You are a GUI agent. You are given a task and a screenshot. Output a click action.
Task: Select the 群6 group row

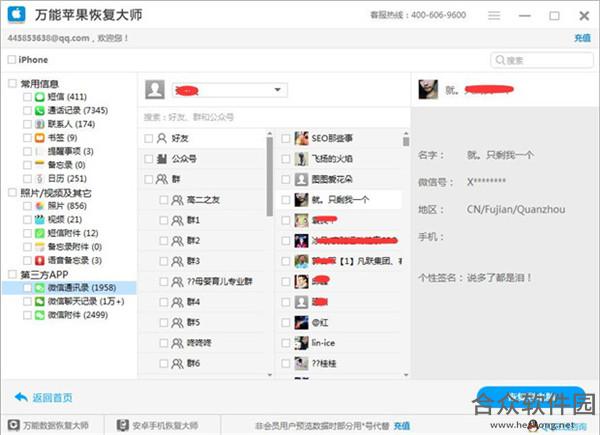[x=202, y=363]
